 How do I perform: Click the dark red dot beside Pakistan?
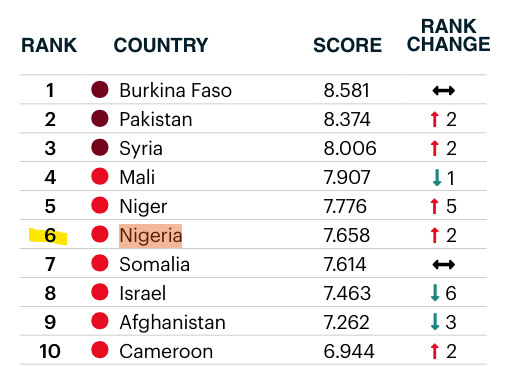pyautogui.click(x=100, y=118)
